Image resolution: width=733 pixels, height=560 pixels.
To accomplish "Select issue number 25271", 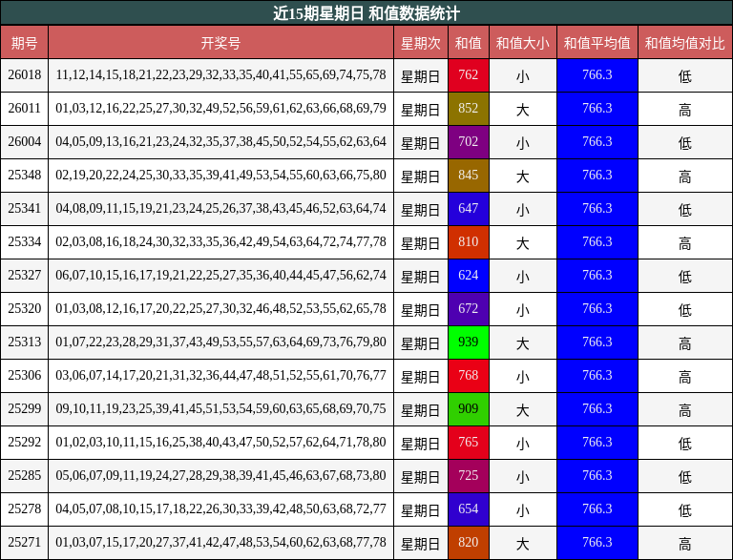I will coord(24,543).
